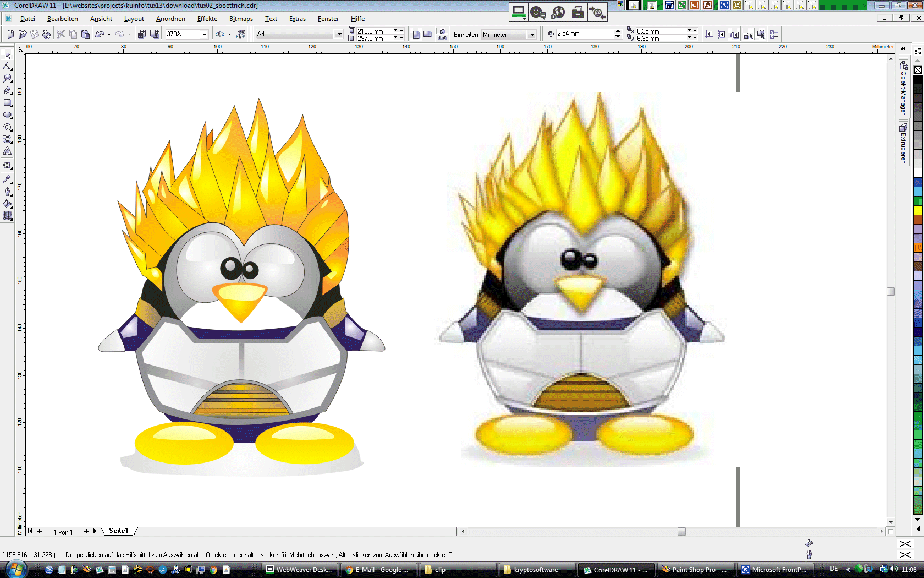Viewport: 924px width, 578px height.
Task: Select the Interactive blend tool
Action: [x=8, y=166]
